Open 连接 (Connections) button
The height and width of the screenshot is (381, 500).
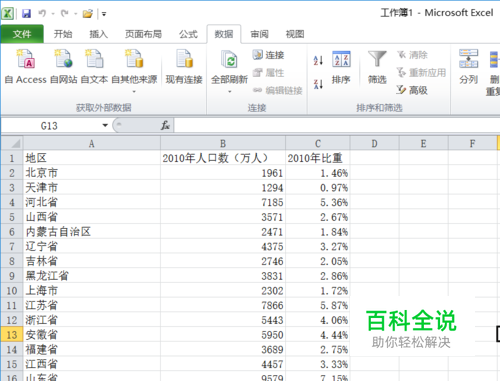(x=268, y=55)
